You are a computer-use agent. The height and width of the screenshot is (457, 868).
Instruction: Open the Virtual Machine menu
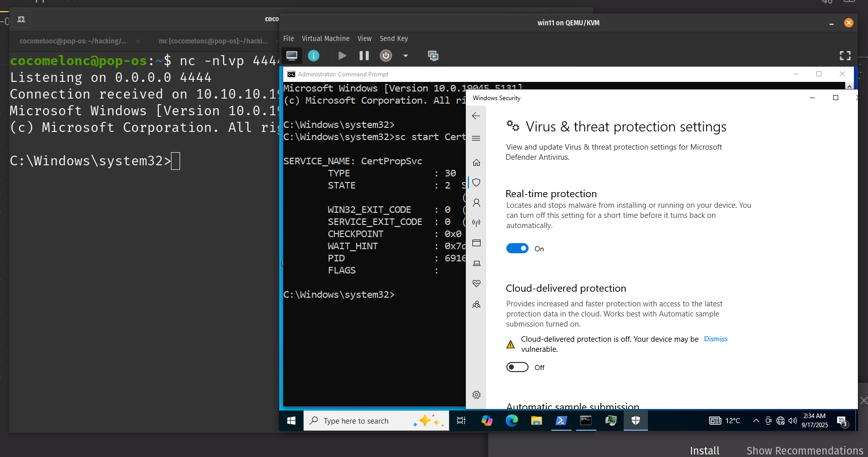tap(325, 38)
